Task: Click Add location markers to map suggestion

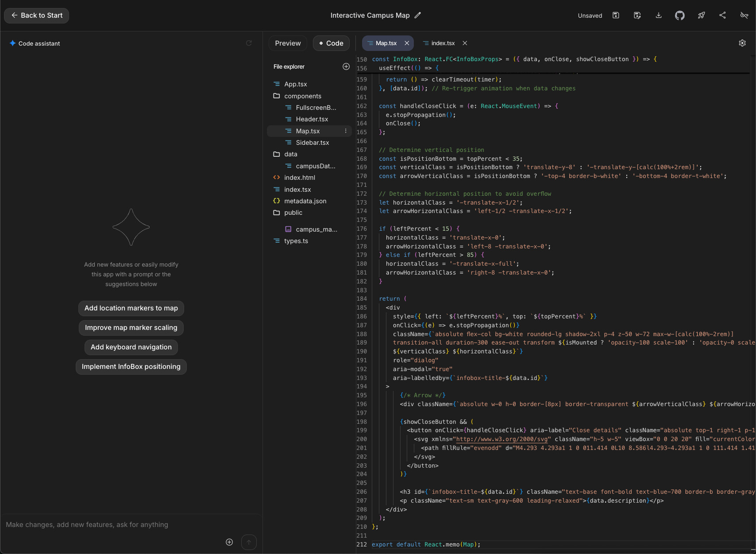Action: (x=131, y=308)
